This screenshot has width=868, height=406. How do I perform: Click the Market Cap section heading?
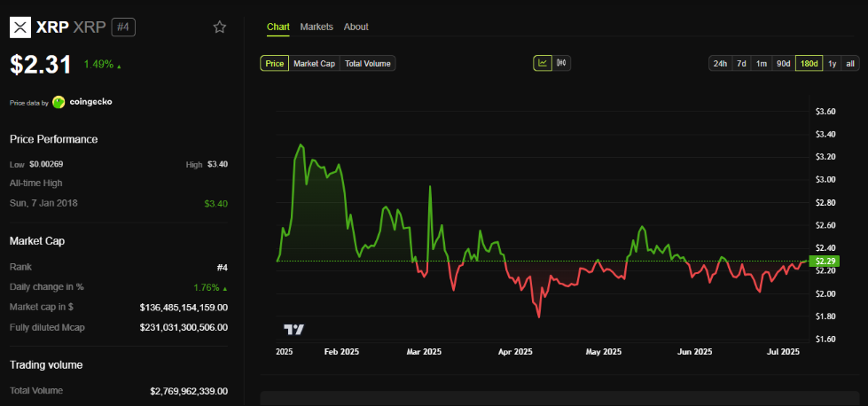click(x=37, y=241)
